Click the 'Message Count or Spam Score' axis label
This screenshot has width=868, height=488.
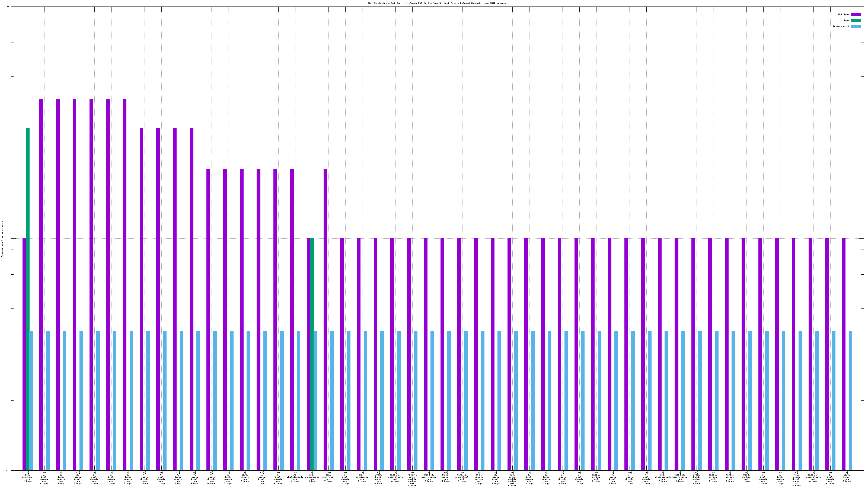[2, 239]
